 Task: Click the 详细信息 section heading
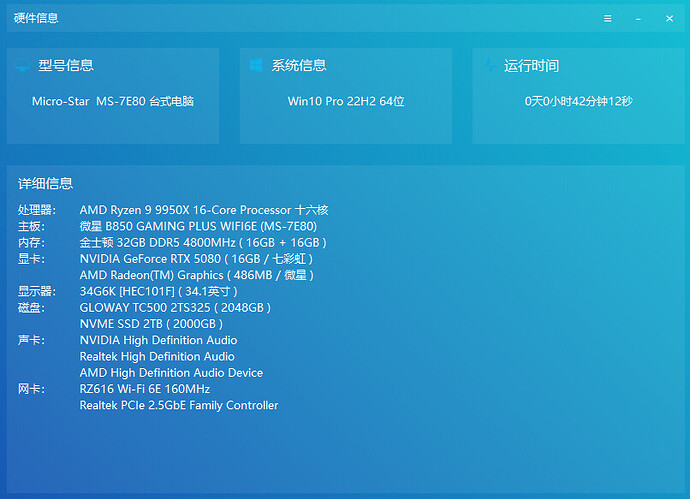(x=45, y=183)
